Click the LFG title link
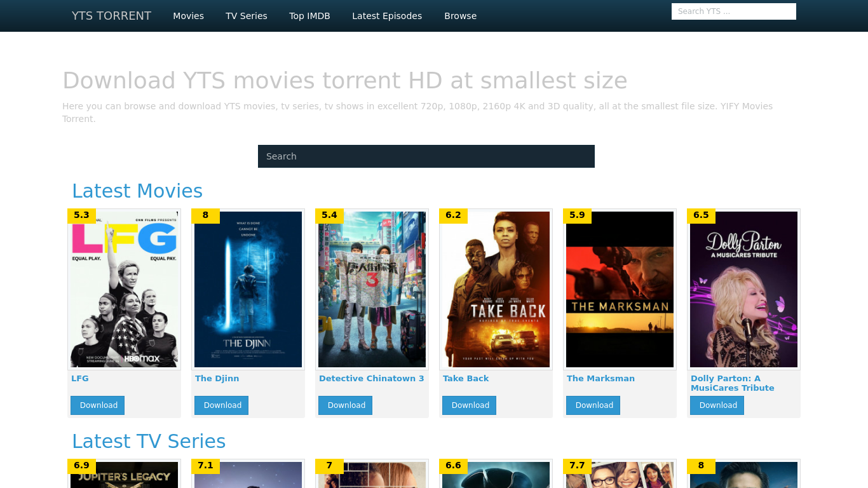This screenshot has height=488, width=868. point(80,378)
